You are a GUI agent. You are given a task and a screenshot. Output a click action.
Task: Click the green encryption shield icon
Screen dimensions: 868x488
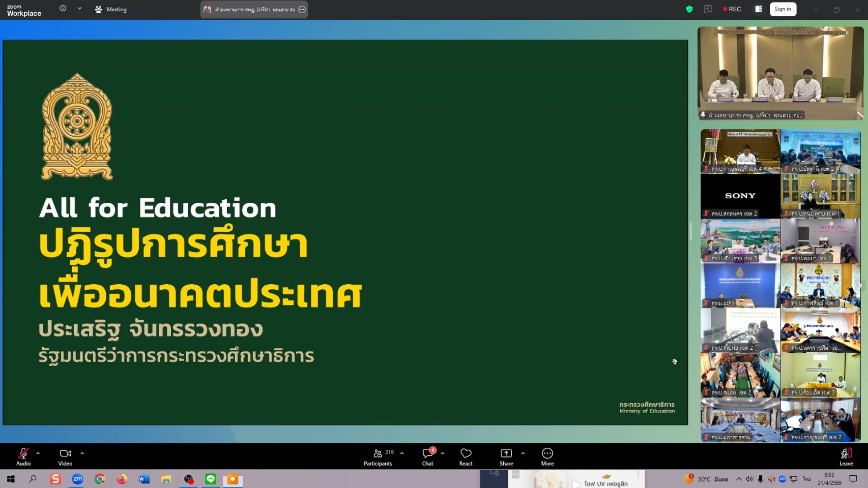coord(689,9)
